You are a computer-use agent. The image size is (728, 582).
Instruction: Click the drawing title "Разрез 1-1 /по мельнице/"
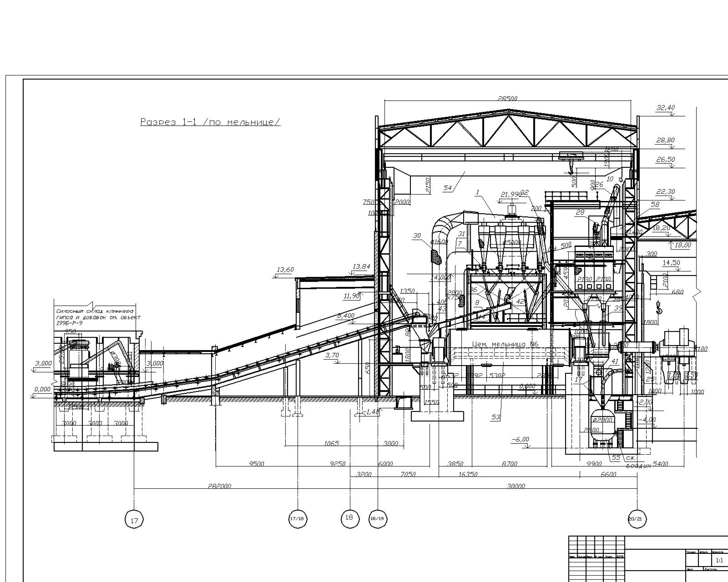coord(210,122)
